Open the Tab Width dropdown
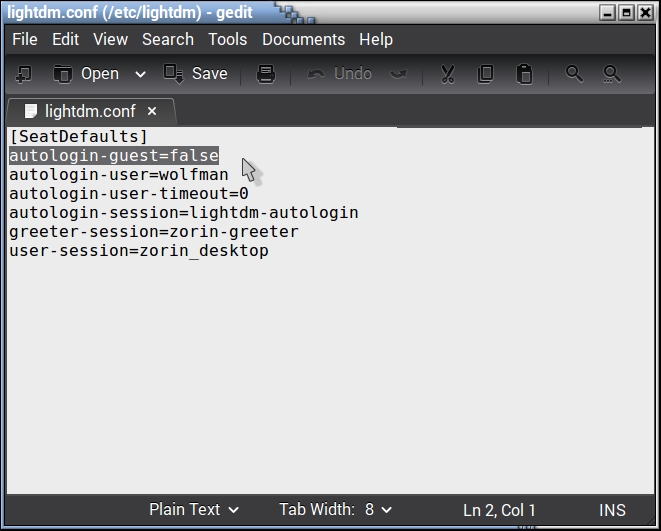Image resolution: width=661 pixels, height=531 pixels. 335,510
